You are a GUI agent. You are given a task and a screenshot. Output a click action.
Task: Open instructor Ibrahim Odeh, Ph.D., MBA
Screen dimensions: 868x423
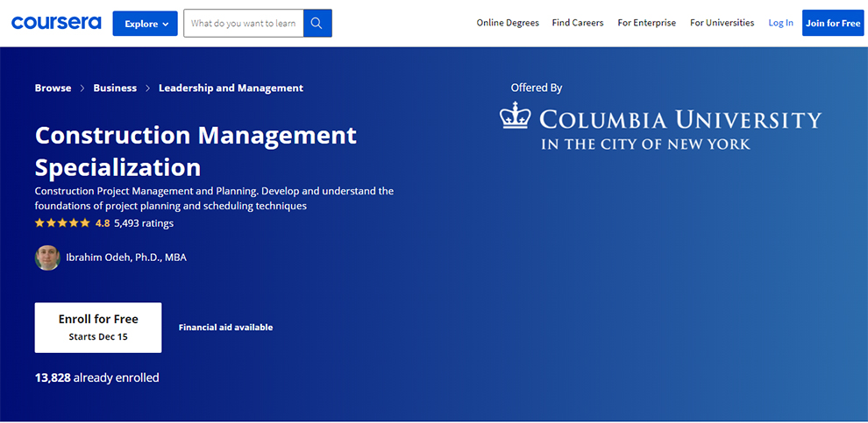pos(126,257)
